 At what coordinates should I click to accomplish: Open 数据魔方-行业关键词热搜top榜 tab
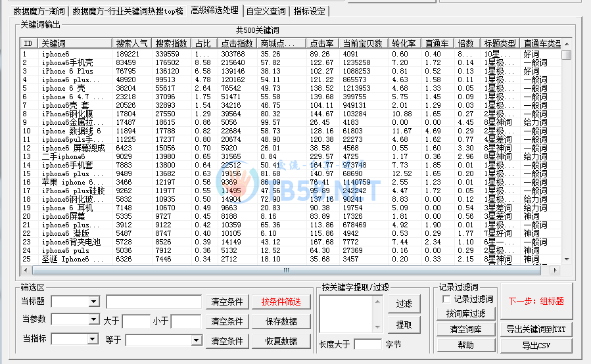(128, 11)
